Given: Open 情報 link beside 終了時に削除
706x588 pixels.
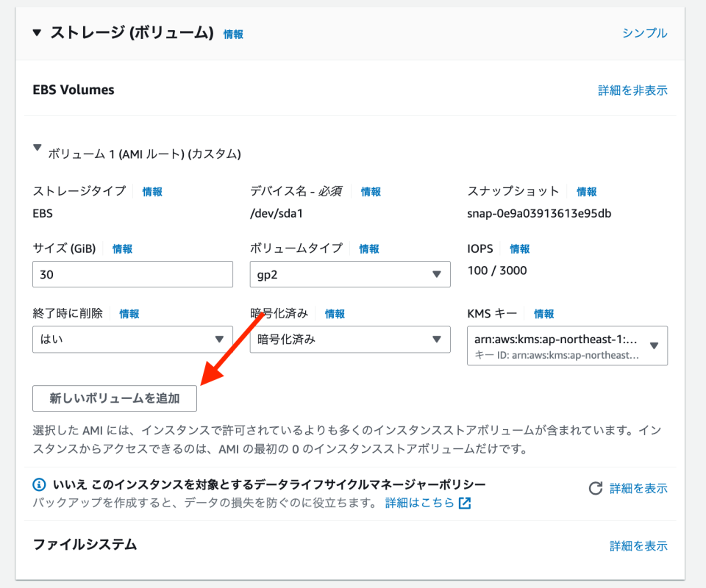Looking at the screenshot, I should tap(129, 314).
